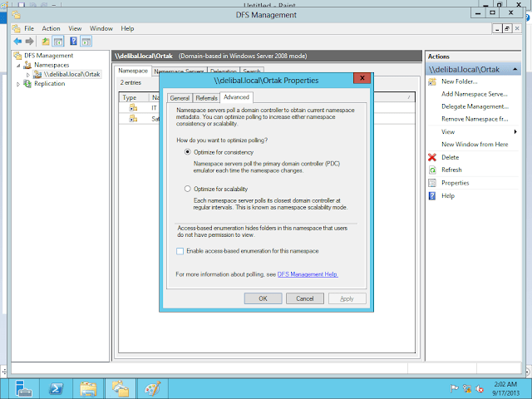Viewport: 532px width, 399px height.
Task: Select Optimize for scalability option
Action: point(187,190)
